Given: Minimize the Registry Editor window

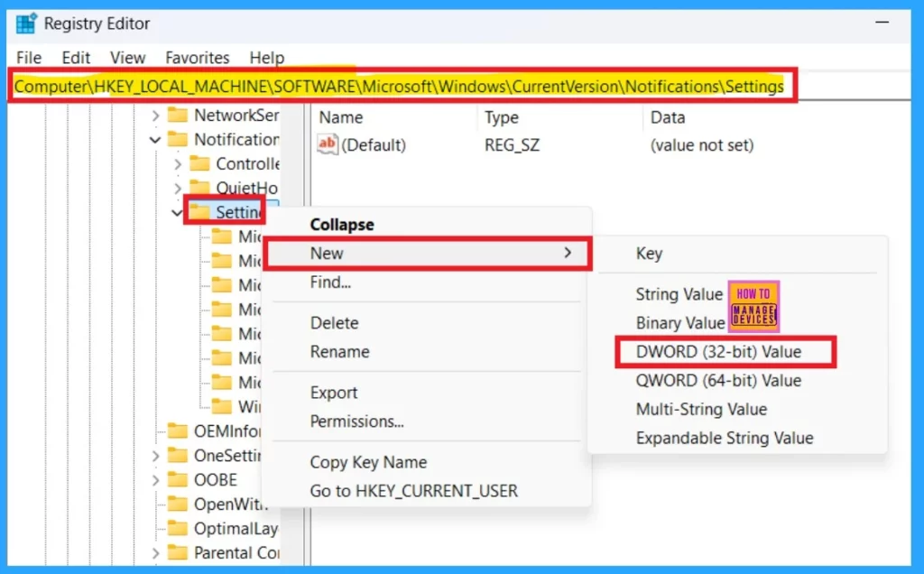Looking at the screenshot, I should [882, 23].
